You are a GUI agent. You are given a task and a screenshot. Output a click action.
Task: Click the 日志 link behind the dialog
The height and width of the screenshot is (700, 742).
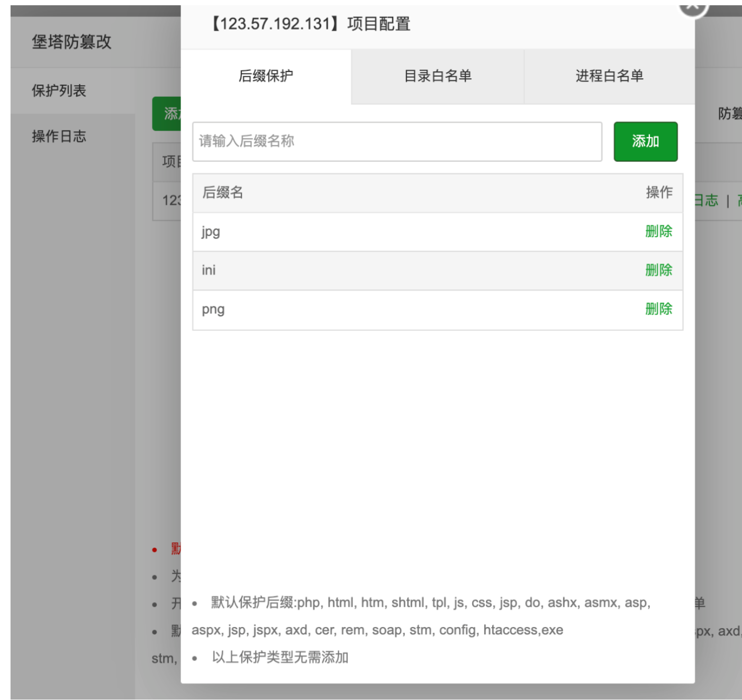click(x=707, y=201)
